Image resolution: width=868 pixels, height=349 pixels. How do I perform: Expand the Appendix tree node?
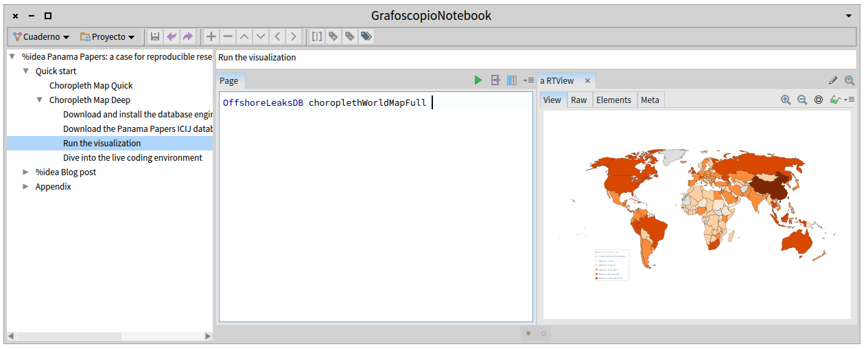[x=26, y=186]
